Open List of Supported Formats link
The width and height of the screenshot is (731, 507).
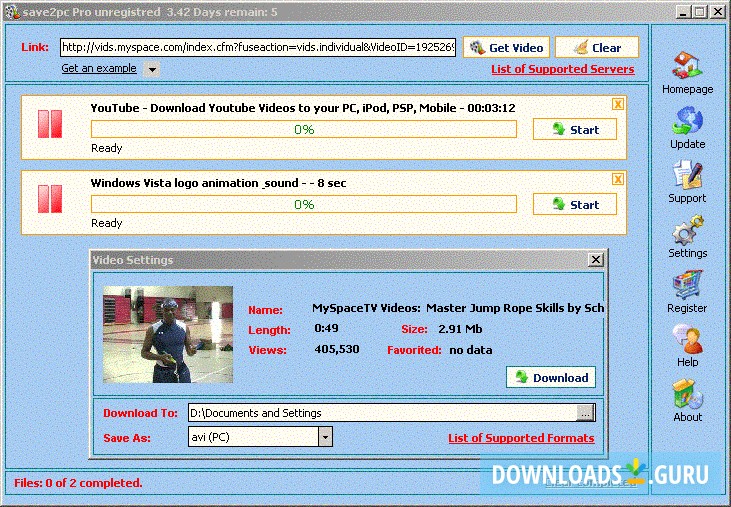tap(521, 438)
